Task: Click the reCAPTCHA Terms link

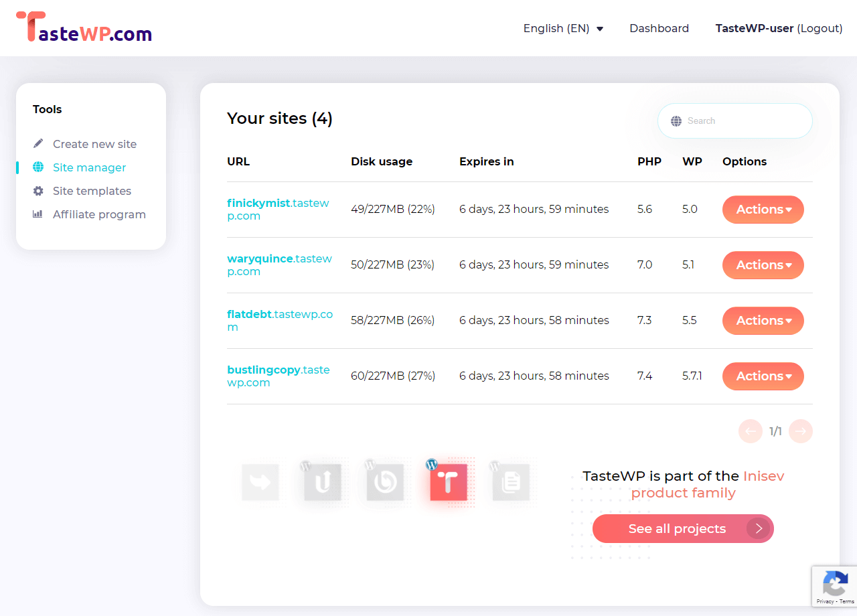Action: 847,601
